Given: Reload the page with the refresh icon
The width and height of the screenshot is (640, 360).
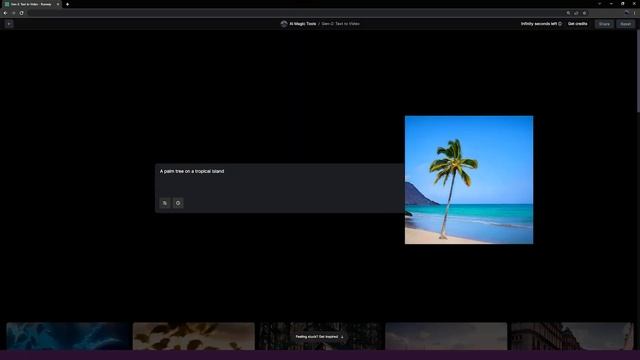Looking at the screenshot, I should point(22,13).
